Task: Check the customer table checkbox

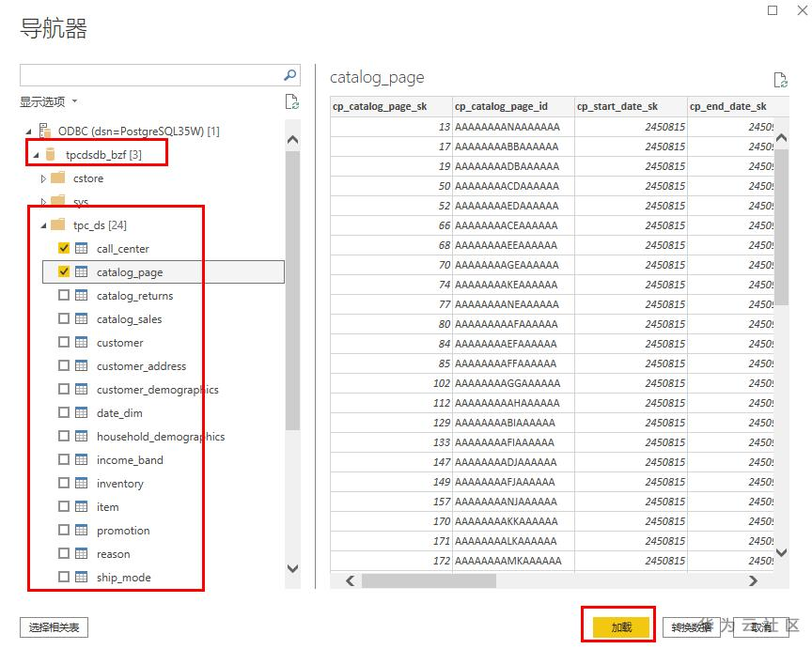Action: click(x=64, y=342)
